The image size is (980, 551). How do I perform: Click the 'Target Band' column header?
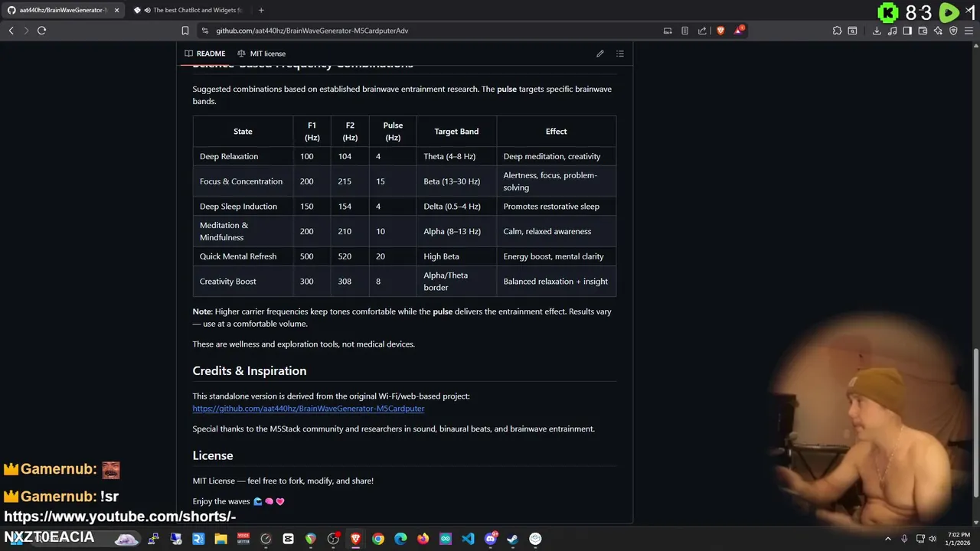(456, 132)
